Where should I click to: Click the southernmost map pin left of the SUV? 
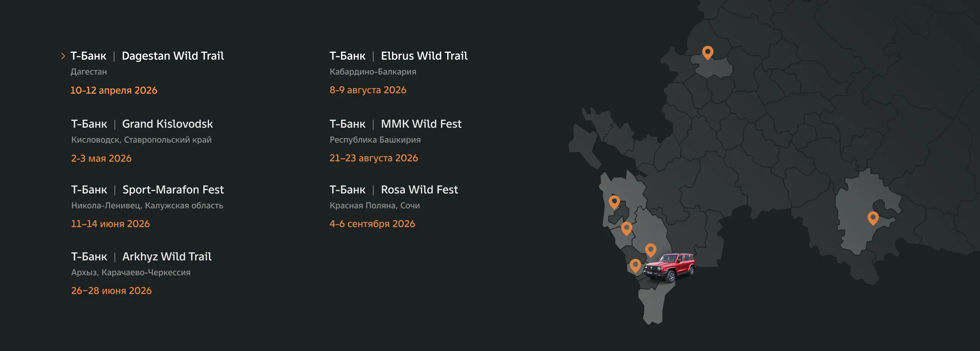point(635,265)
